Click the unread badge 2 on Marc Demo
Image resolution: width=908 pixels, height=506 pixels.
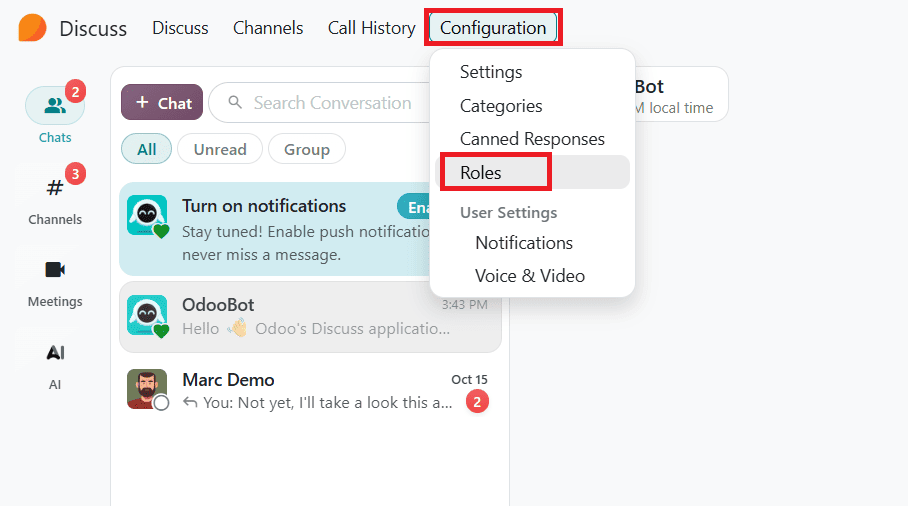pos(477,402)
